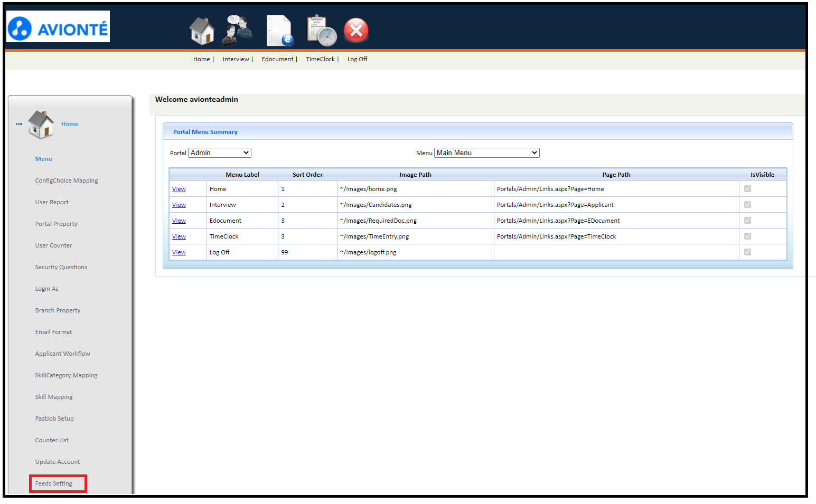Image resolution: width=816 pixels, height=504 pixels.
Task: Collapse the Home tree in sidebar
Action: pos(19,124)
